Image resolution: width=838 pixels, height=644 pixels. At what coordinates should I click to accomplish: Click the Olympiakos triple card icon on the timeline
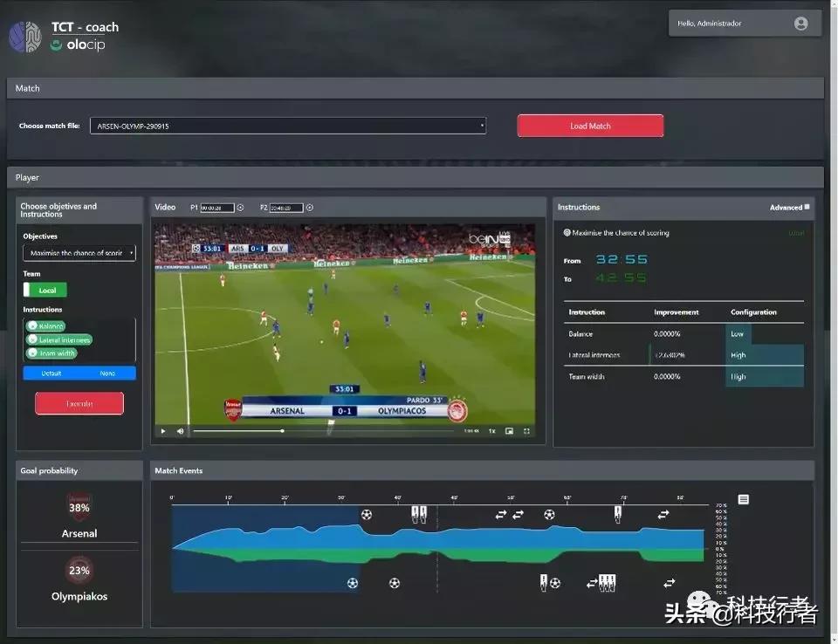(x=608, y=583)
